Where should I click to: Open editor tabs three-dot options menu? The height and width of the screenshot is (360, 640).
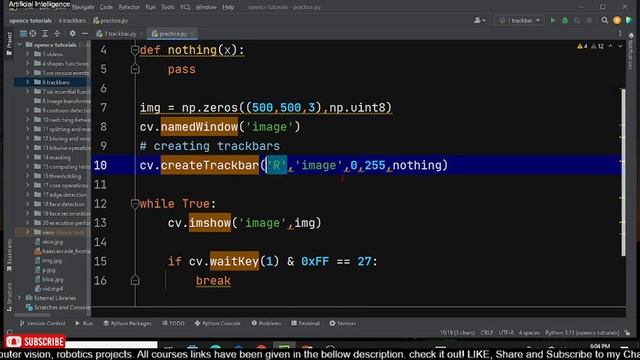point(620,33)
